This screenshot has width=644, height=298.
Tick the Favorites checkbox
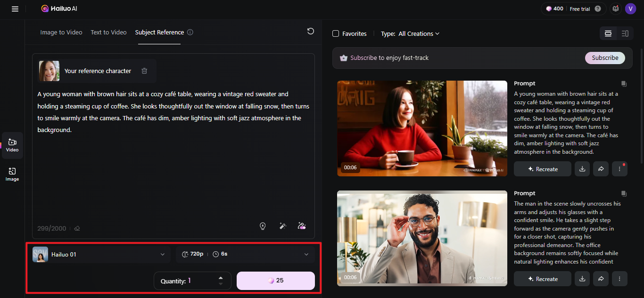(x=336, y=33)
